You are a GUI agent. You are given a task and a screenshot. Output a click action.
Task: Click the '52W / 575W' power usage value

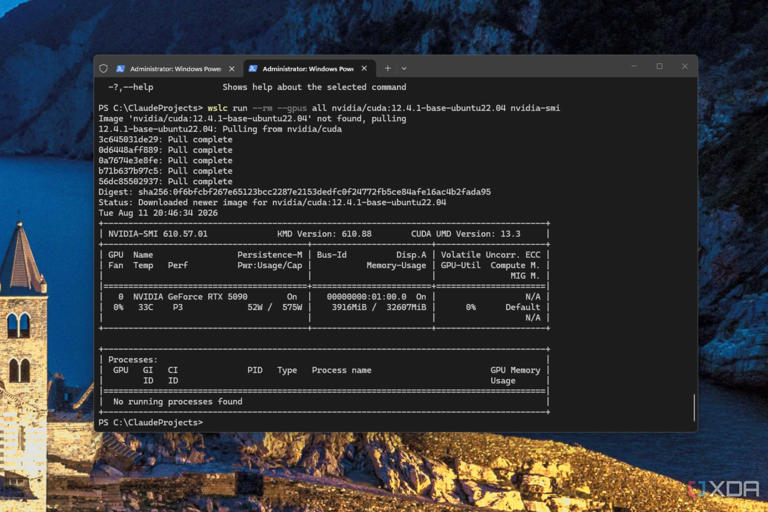[x=275, y=307]
